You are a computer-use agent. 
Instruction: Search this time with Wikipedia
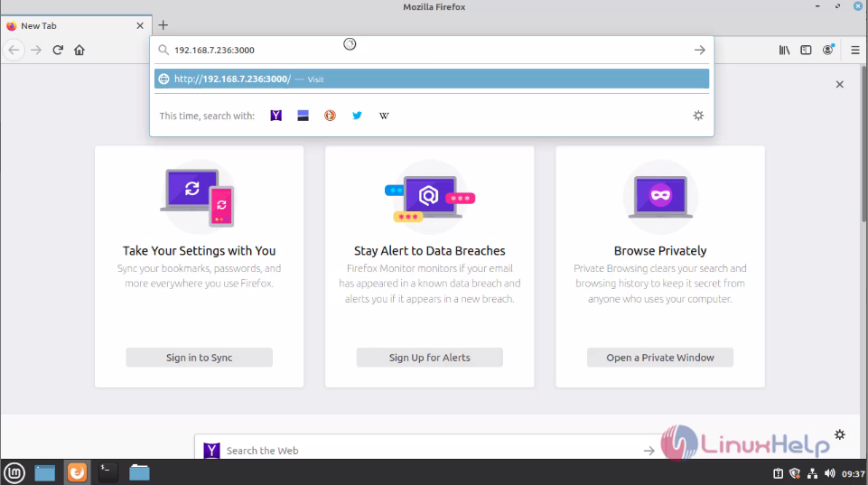point(384,116)
